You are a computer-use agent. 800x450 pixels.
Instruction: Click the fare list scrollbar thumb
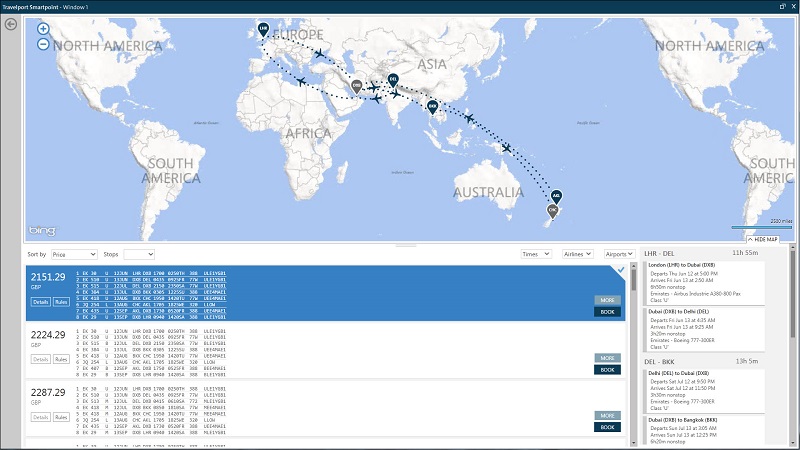click(x=634, y=280)
